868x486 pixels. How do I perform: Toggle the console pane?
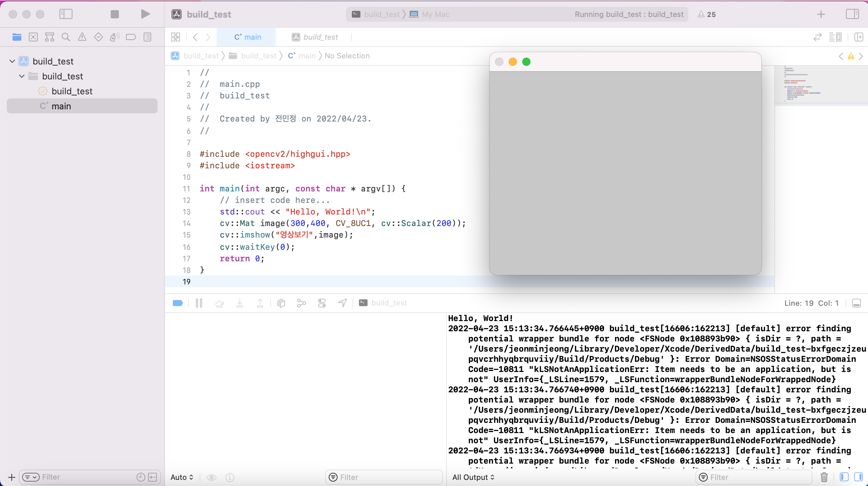pos(859,477)
